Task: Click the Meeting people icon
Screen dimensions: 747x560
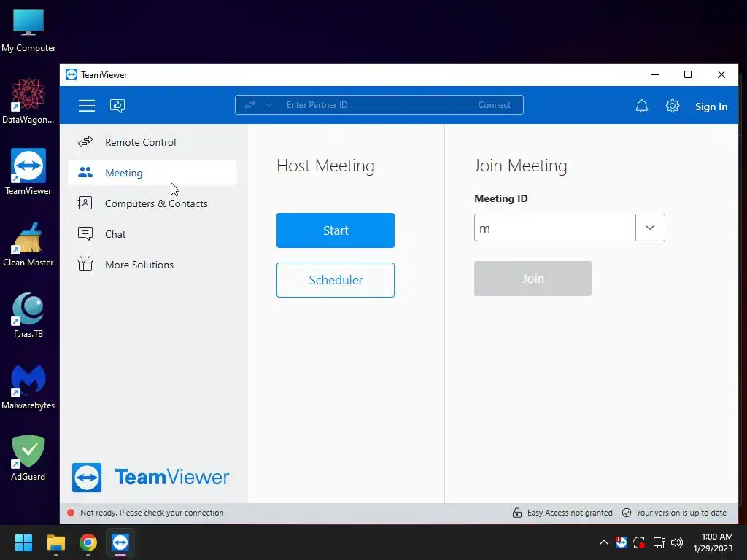Action: point(85,172)
